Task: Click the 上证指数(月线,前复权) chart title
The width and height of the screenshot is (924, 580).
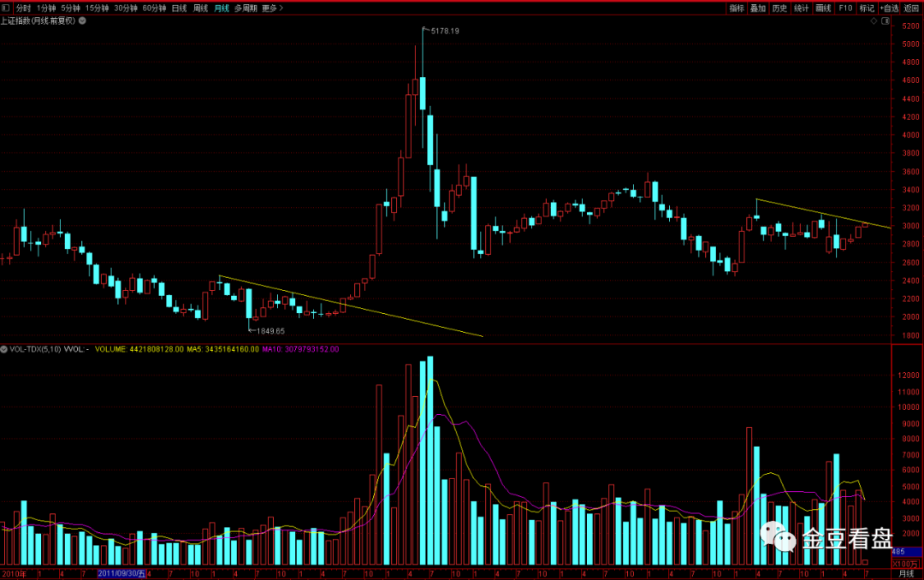Action: point(38,21)
